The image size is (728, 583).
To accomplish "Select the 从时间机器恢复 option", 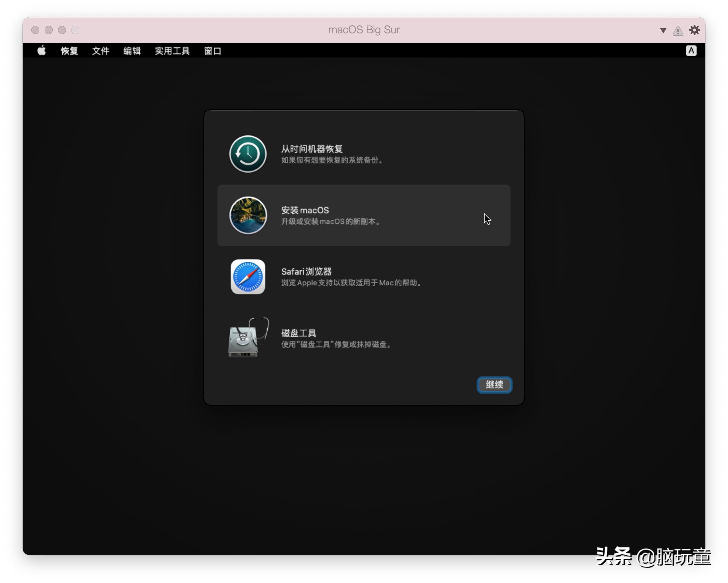I will click(x=312, y=149).
